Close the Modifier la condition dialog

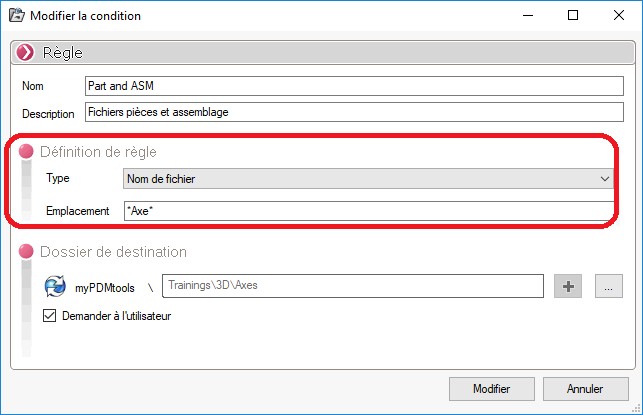click(x=619, y=16)
